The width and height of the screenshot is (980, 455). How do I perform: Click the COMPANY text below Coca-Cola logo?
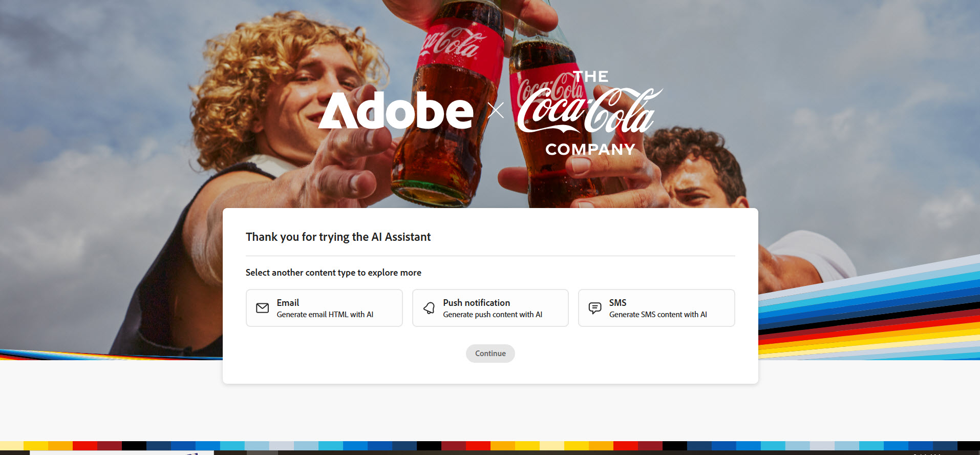[590, 149]
